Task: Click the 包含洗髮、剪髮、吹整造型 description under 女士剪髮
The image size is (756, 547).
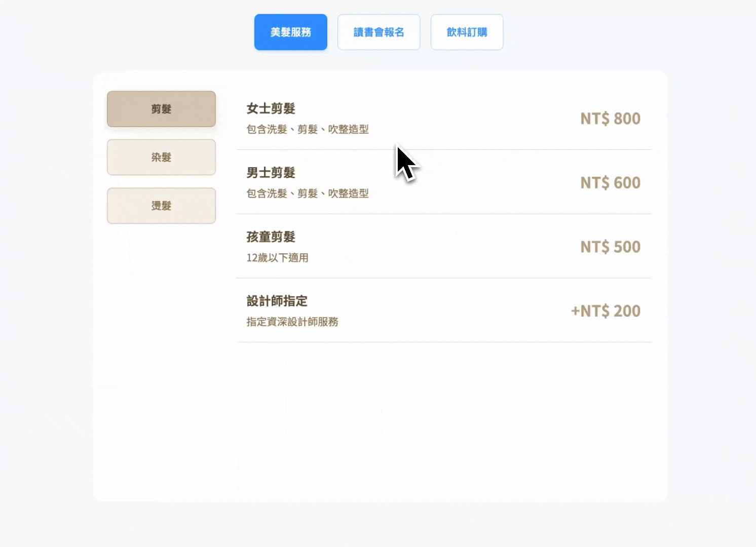Action: tap(307, 130)
